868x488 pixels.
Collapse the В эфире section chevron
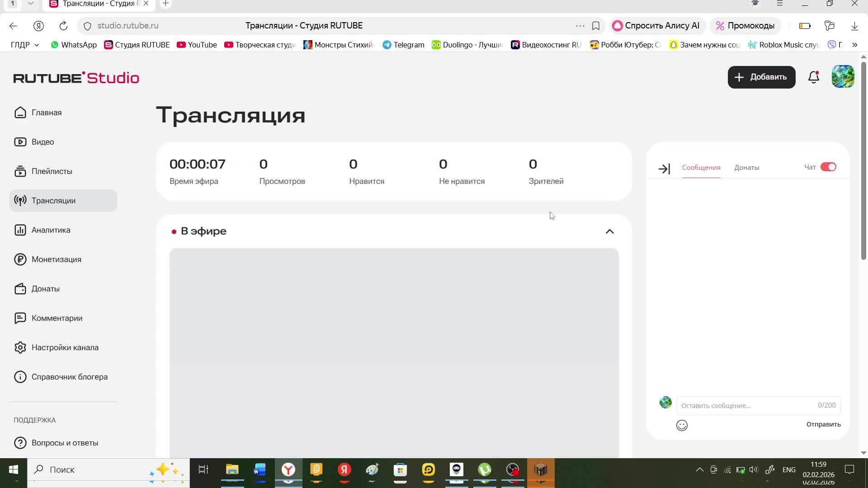609,231
